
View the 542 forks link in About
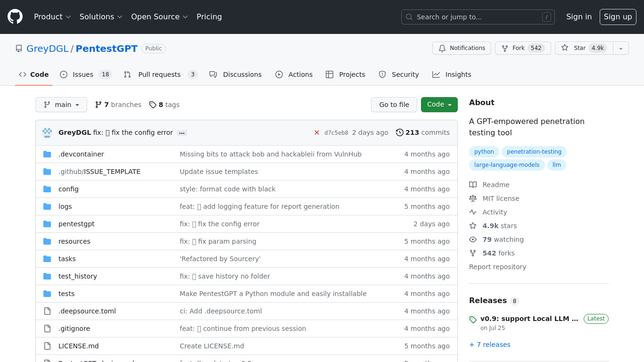point(492,253)
